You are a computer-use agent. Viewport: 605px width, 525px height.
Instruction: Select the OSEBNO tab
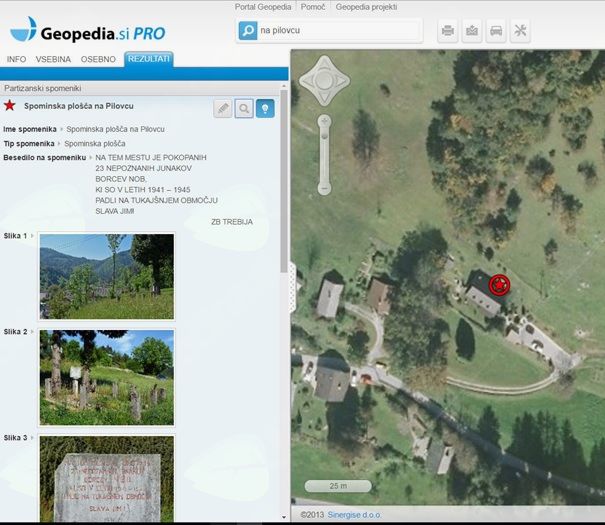click(98, 59)
